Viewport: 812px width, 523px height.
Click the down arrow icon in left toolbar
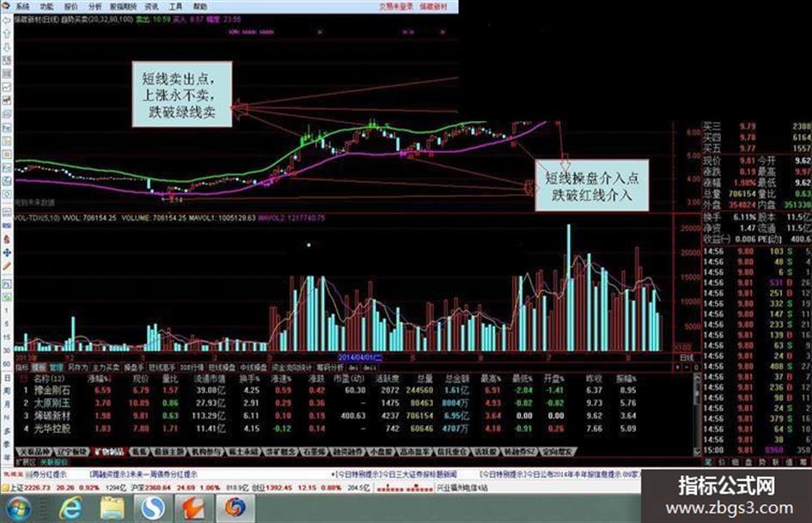(x=7, y=47)
